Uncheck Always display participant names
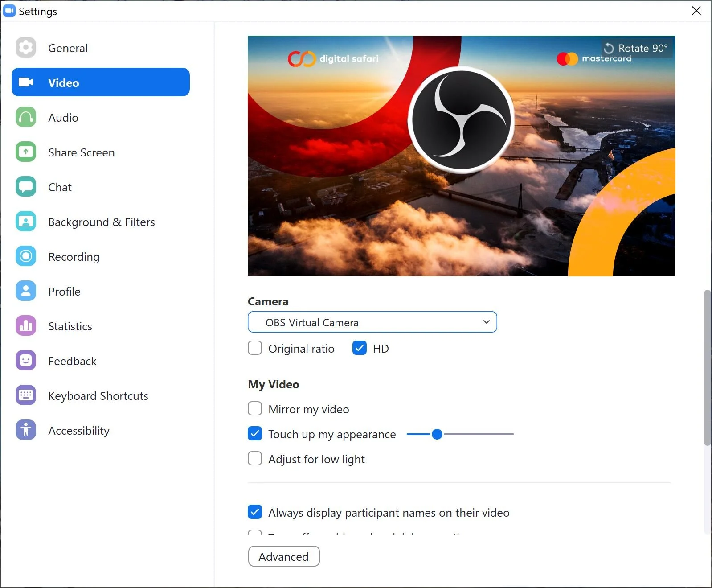Viewport: 712px width, 588px height. point(255,512)
